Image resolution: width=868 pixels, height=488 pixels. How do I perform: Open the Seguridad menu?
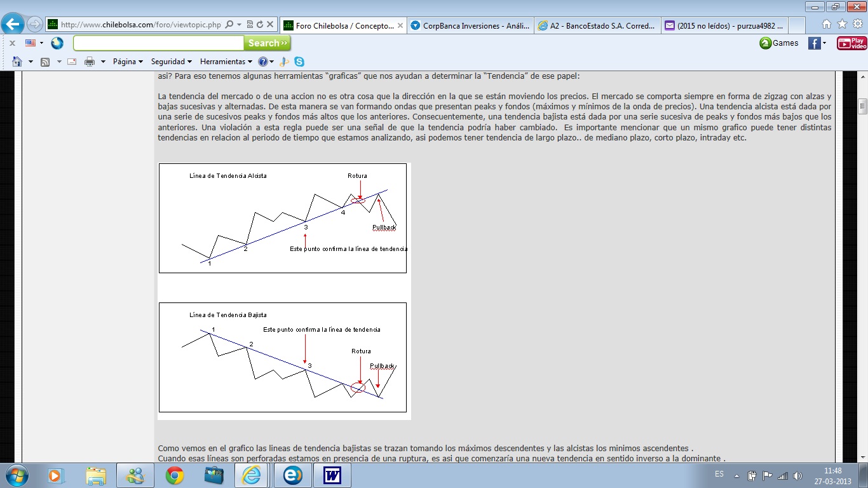click(172, 62)
